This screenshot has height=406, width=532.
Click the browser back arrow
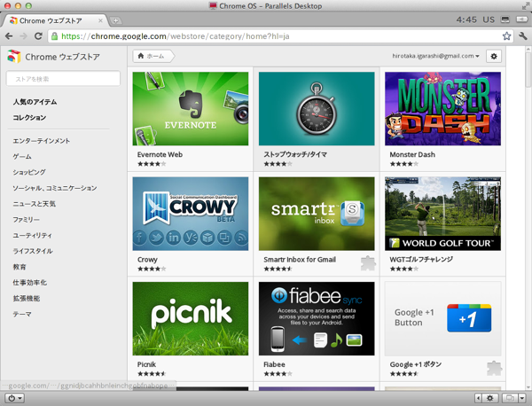pyautogui.click(x=9, y=36)
